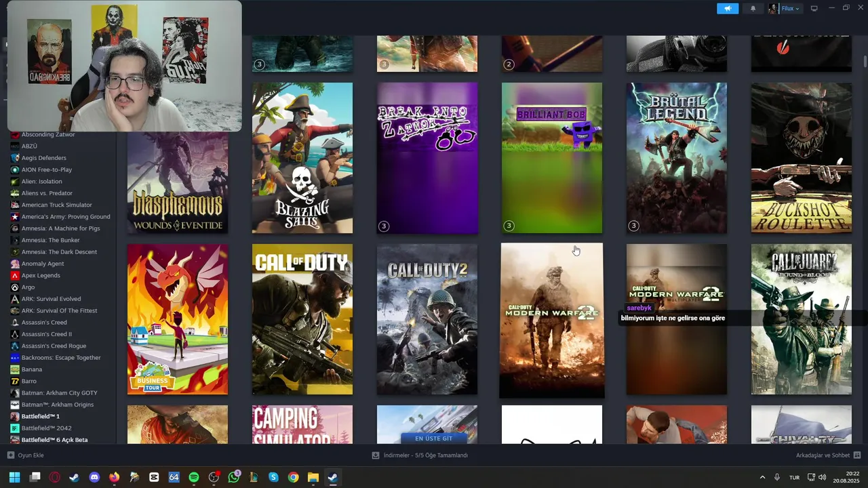
Task: Open Business Tour game cover
Action: click(x=178, y=319)
